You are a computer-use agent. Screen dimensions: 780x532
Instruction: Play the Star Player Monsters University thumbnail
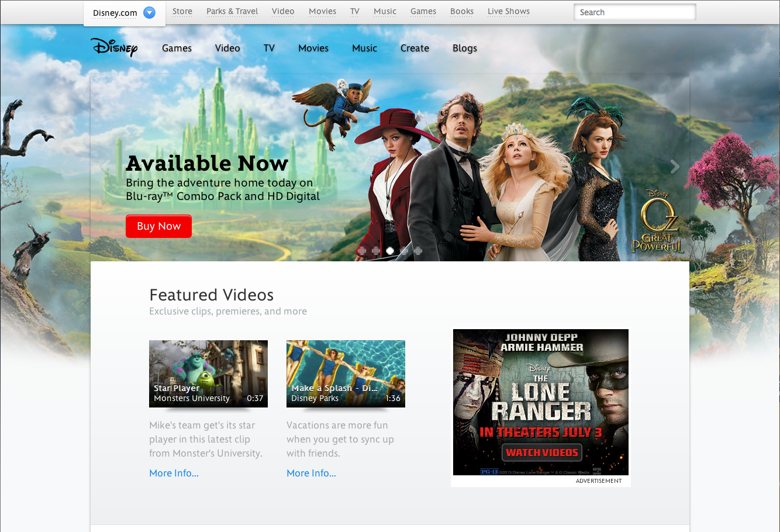click(208, 374)
